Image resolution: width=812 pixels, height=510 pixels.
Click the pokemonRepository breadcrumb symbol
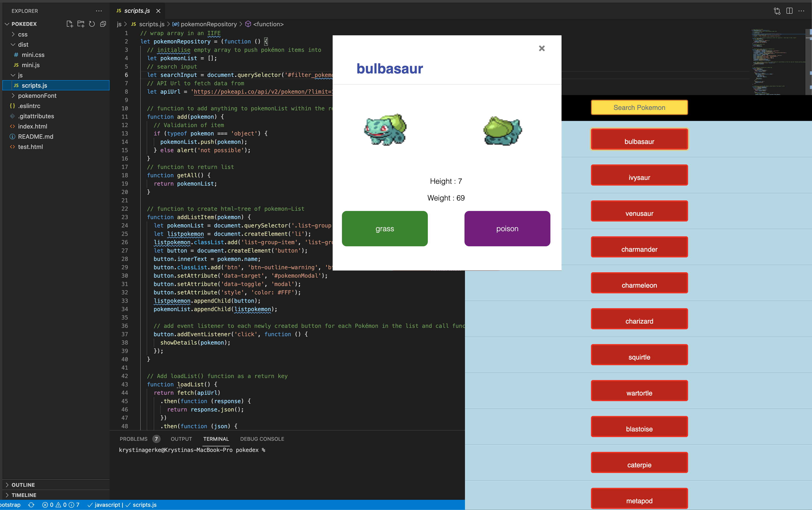205,24
